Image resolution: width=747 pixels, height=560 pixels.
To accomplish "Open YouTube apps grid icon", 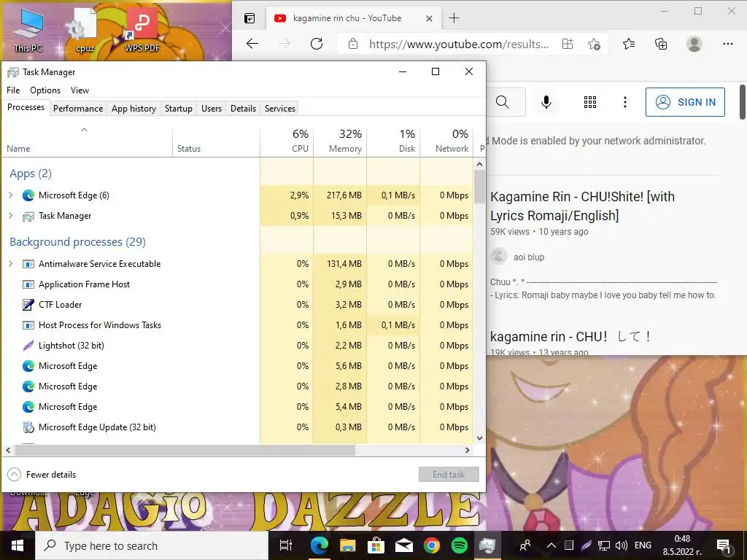I will click(x=589, y=102).
